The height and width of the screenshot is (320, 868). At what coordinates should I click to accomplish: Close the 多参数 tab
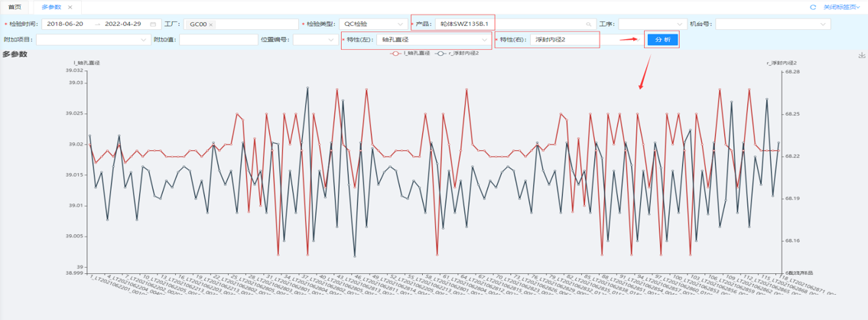(70, 7)
